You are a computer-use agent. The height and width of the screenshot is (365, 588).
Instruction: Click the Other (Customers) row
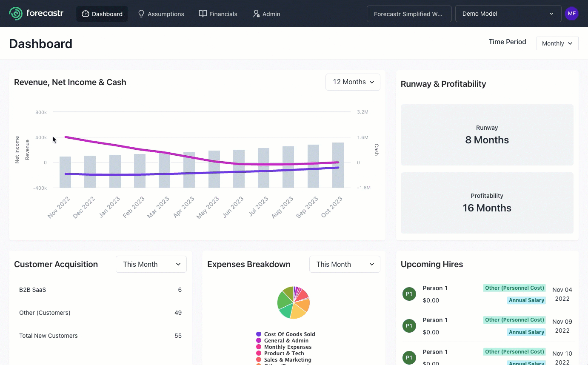pyautogui.click(x=100, y=313)
